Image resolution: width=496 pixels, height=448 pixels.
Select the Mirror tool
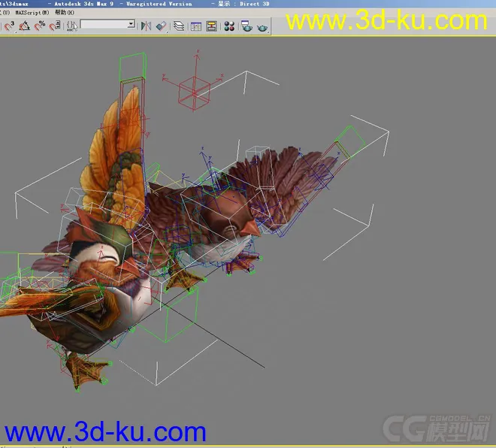146,26
